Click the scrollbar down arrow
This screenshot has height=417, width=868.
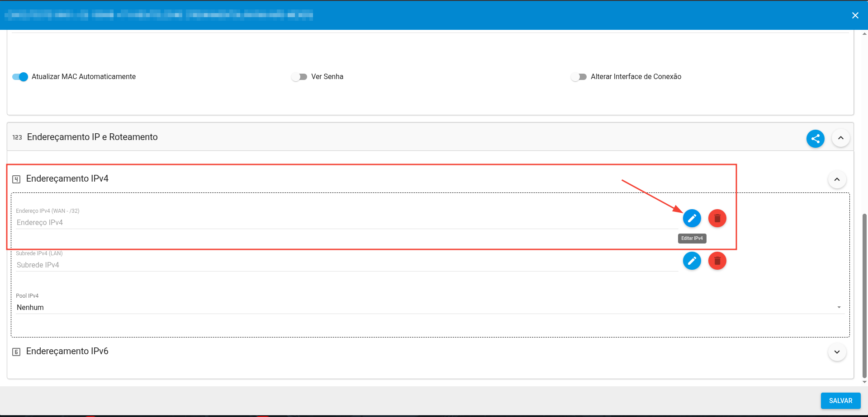864,382
